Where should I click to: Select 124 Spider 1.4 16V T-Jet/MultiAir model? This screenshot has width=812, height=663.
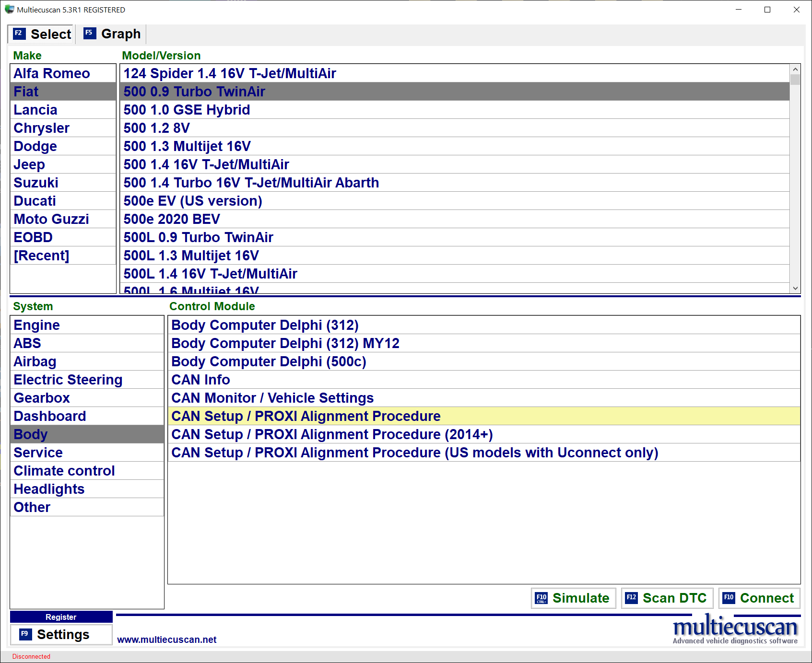click(x=455, y=73)
